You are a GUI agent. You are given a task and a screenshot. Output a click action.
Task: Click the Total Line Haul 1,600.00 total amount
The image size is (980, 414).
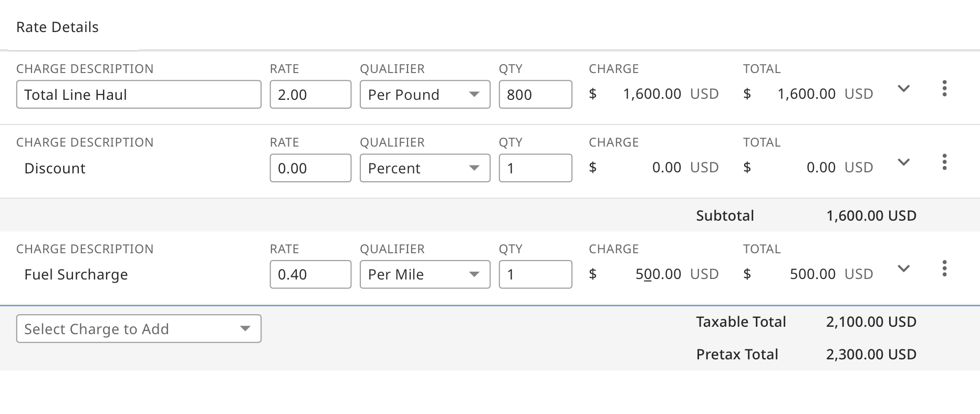point(806,94)
